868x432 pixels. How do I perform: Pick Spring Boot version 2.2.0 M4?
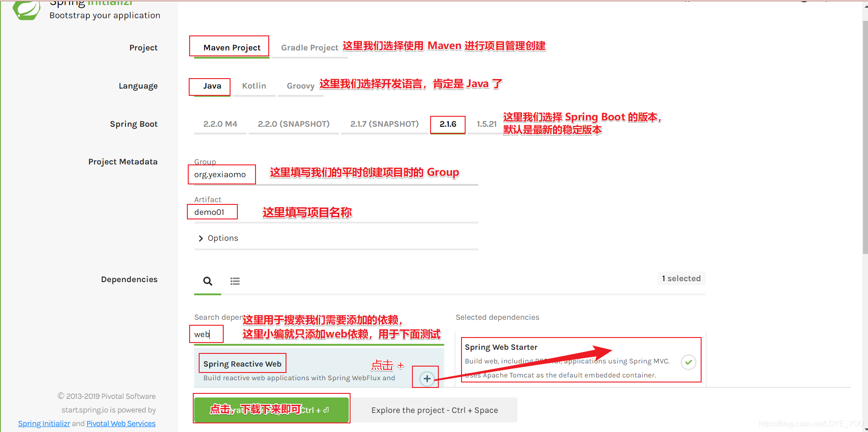pyautogui.click(x=220, y=124)
